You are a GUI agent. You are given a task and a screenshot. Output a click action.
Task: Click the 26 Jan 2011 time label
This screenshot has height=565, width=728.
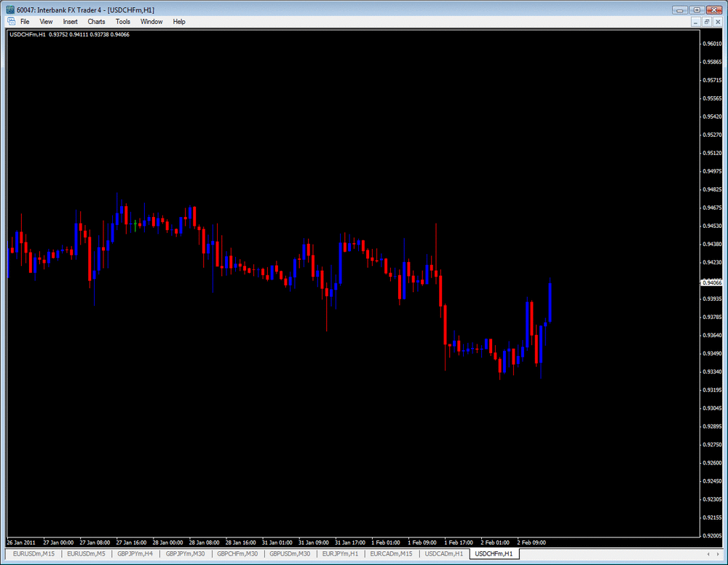coord(21,542)
